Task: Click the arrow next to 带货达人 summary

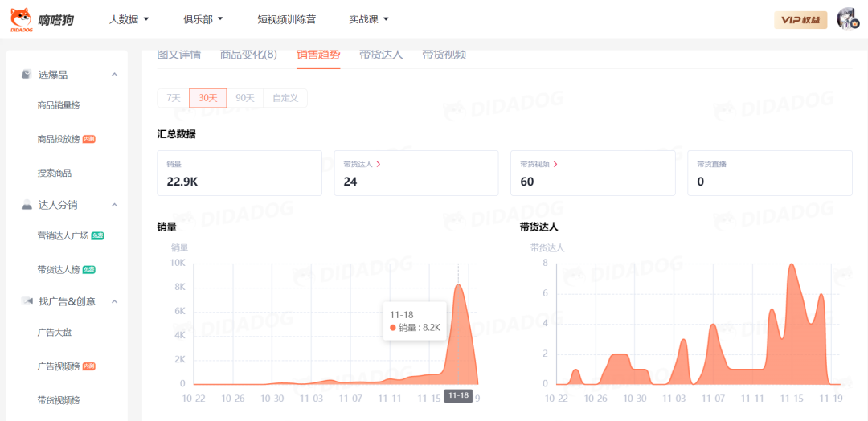Action: [379, 164]
